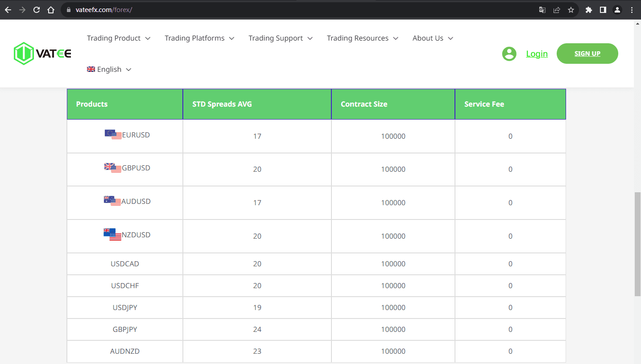
Task: Click the AUDUSD flag icon
Action: click(x=112, y=201)
